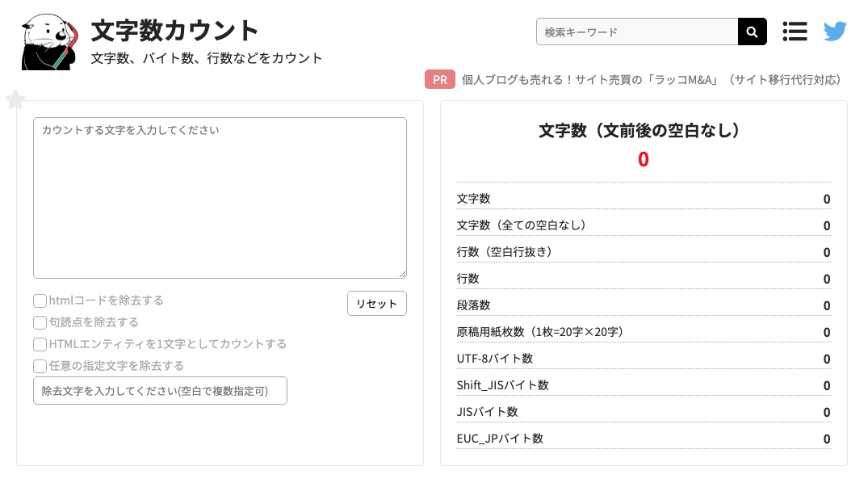The height and width of the screenshot is (479, 868).
Task: Click the main character count text area
Action: pos(220,197)
